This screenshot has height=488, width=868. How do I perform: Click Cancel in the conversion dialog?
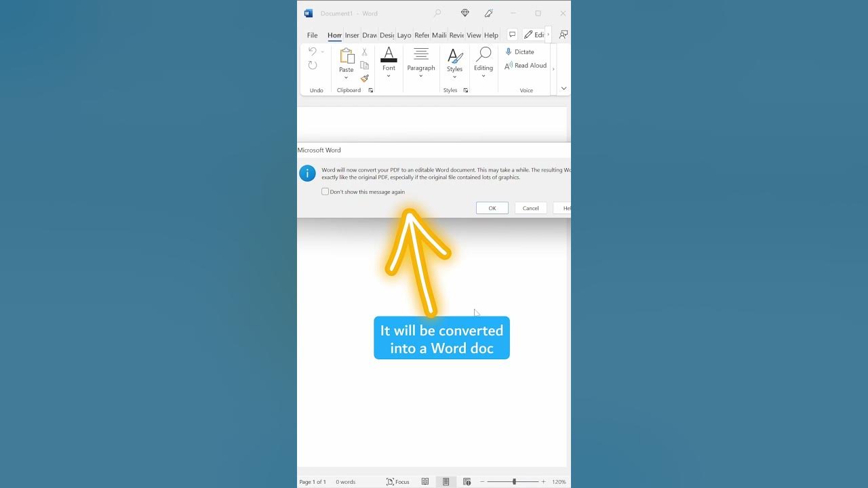pyautogui.click(x=531, y=208)
